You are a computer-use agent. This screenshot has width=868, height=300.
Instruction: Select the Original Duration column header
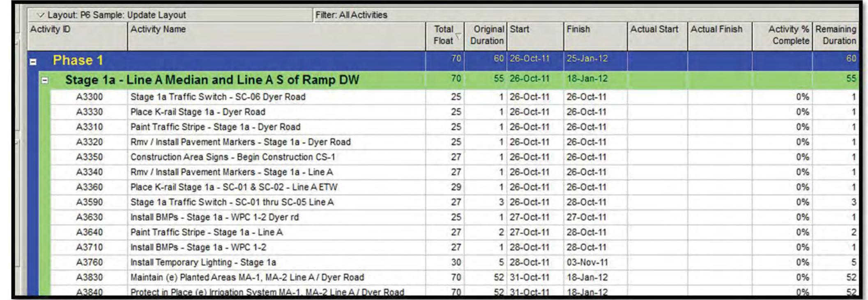486,35
